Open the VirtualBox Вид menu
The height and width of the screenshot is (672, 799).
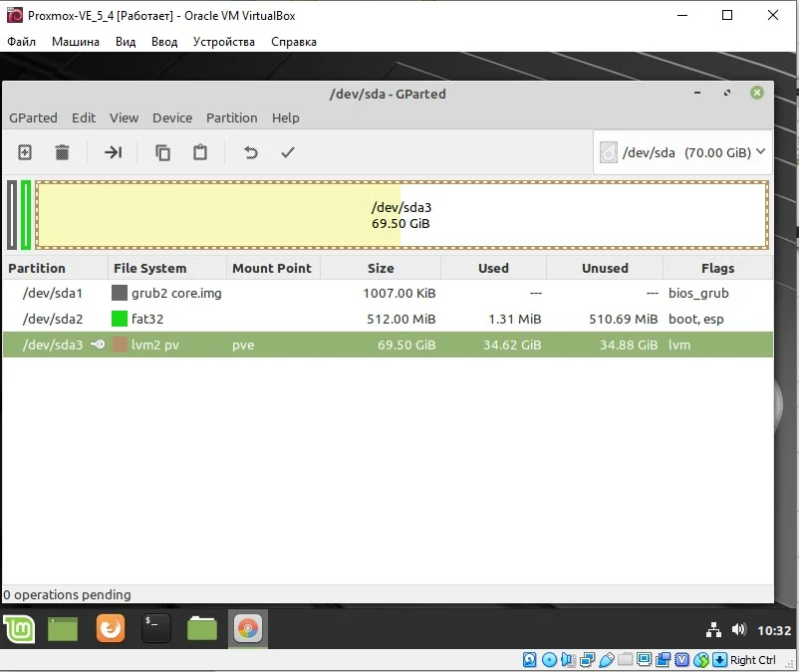pos(126,42)
